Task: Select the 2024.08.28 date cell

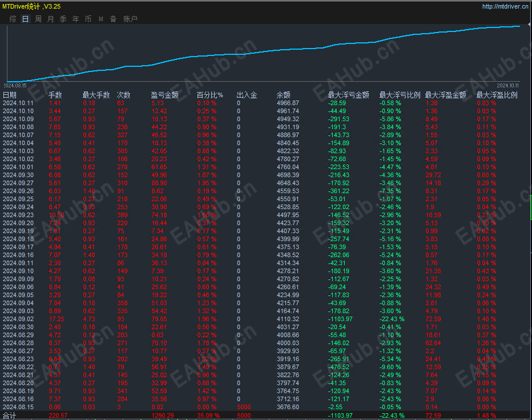Action: 18,343
